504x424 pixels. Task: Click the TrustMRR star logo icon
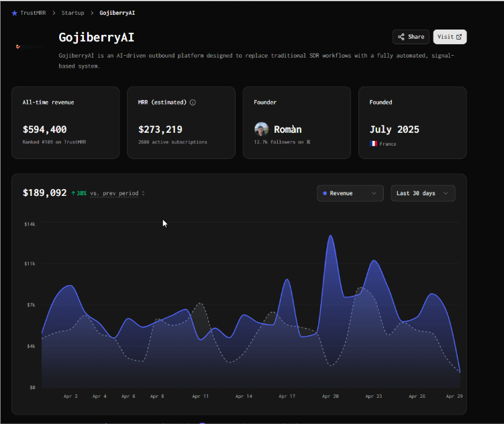tap(15, 13)
